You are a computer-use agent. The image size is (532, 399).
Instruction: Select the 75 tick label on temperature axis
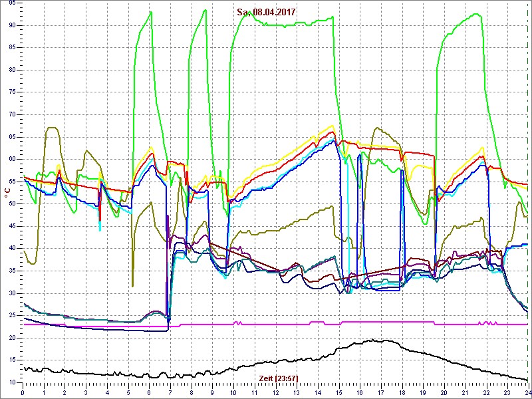click(x=11, y=92)
